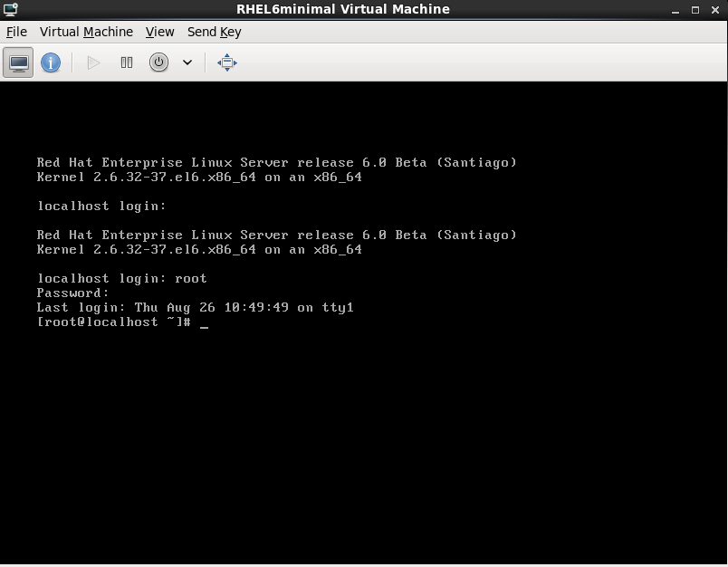Select the blue information toolbar icon

(51, 62)
